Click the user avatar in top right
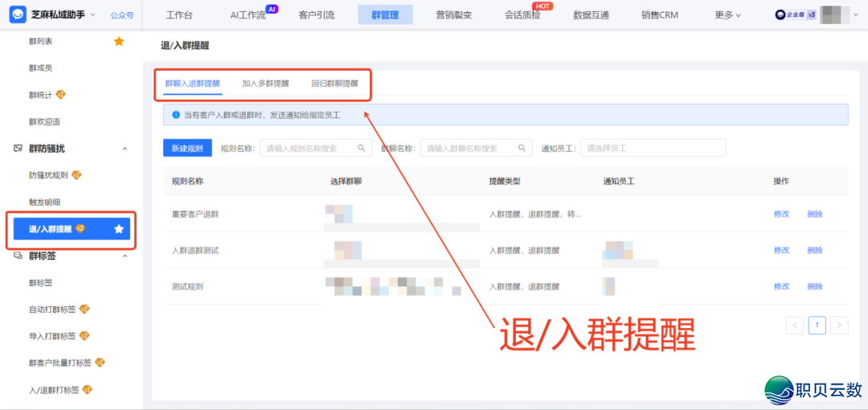This screenshot has width=868, height=410. [x=835, y=15]
